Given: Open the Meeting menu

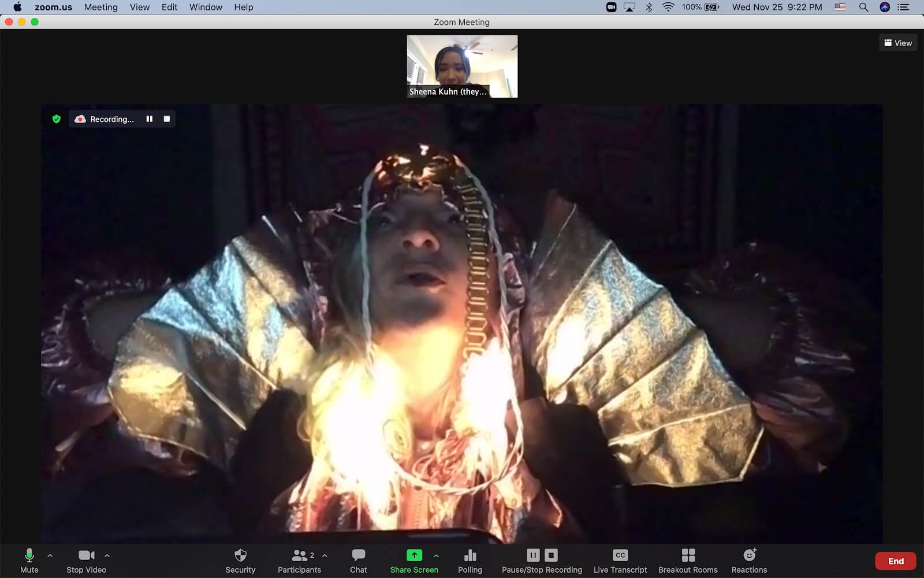Looking at the screenshot, I should pos(101,7).
